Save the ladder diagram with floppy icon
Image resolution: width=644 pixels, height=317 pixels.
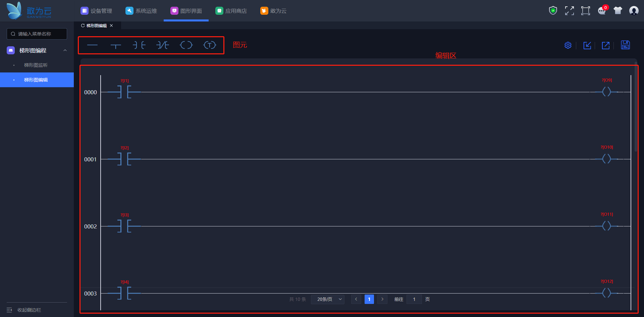point(626,45)
